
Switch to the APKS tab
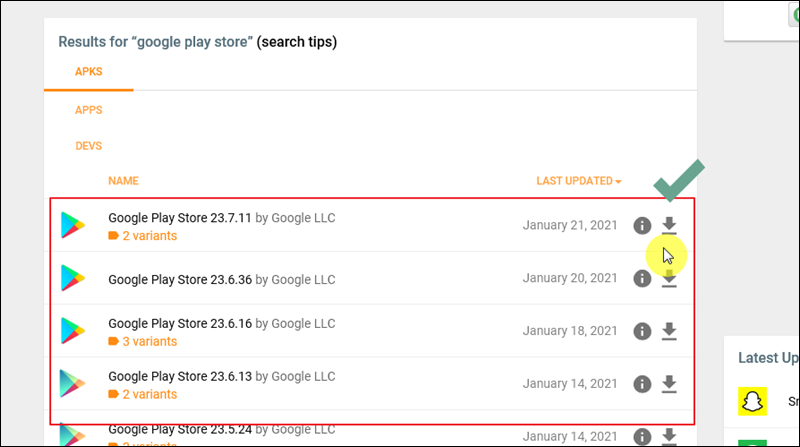pos(89,71)
